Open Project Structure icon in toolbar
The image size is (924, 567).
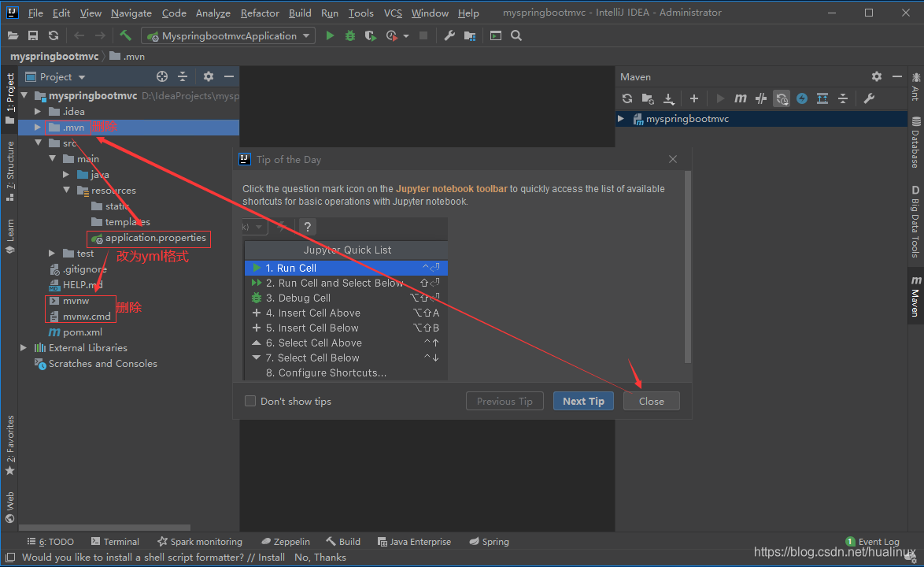[x=470, y=36]
